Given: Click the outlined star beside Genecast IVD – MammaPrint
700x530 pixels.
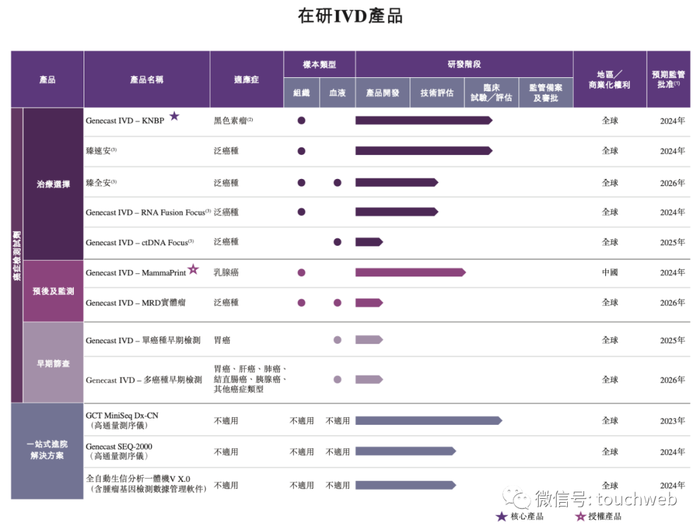Looking at the screenshot, I should click(193, 269).
